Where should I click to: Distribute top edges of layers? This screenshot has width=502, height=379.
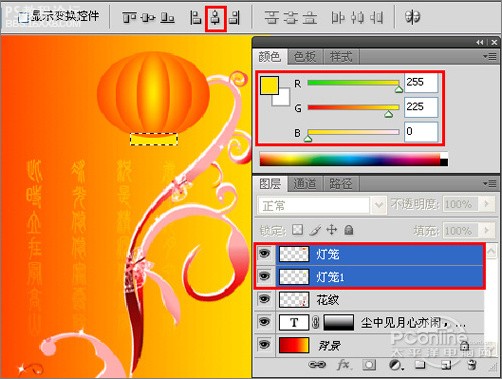click(272, 18)
